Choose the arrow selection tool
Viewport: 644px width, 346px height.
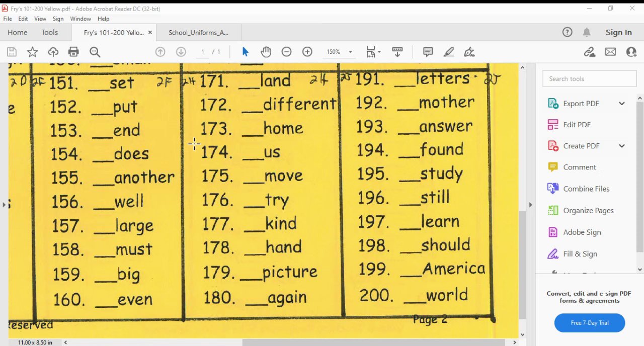click(246, 52)
